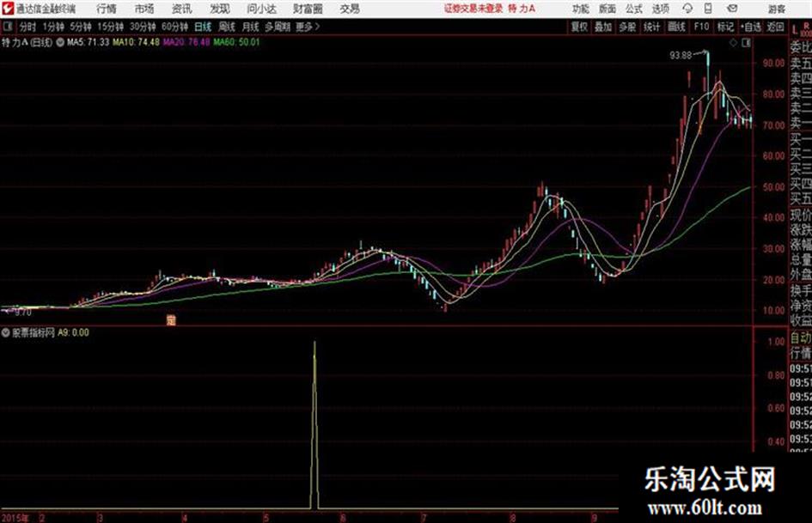
Task: Click the red L icon in right panel
Action: click(795, 30)
